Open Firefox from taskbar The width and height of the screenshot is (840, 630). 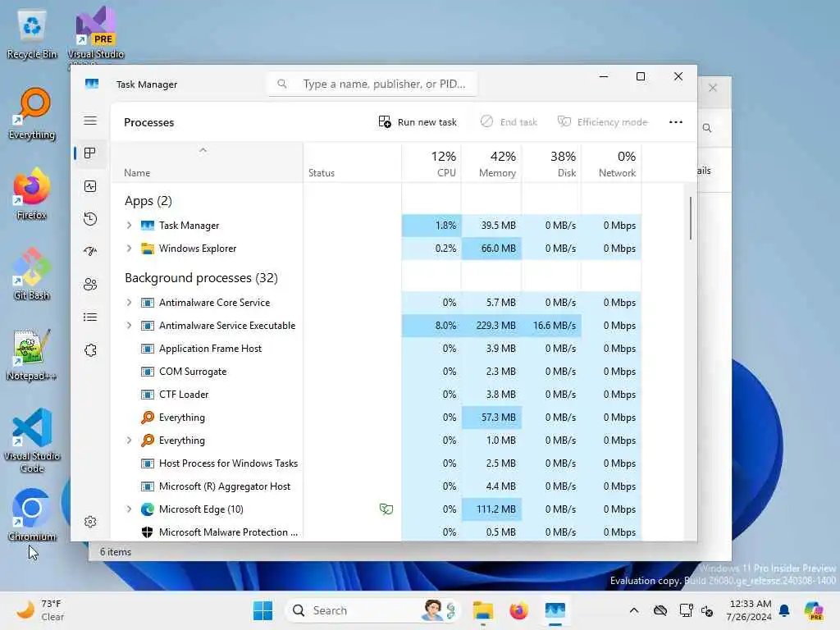click(x=518, y=610)
